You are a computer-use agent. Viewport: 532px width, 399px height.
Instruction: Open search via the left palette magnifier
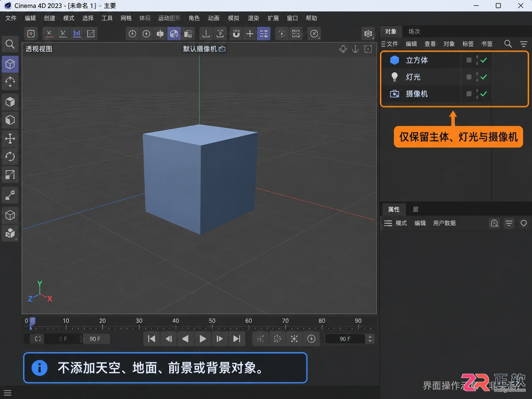point(10,44)
